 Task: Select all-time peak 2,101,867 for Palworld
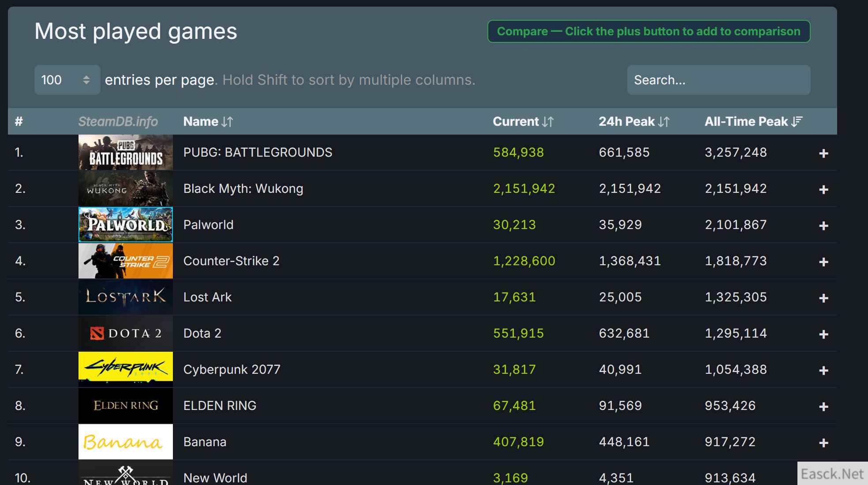tap(736, 225)
